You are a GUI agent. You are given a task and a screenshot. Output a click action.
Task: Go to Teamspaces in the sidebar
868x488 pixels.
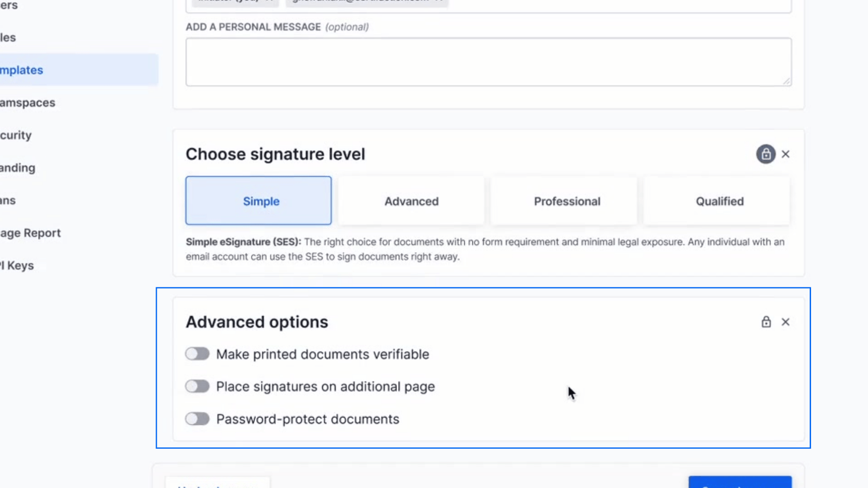(27, 103)
